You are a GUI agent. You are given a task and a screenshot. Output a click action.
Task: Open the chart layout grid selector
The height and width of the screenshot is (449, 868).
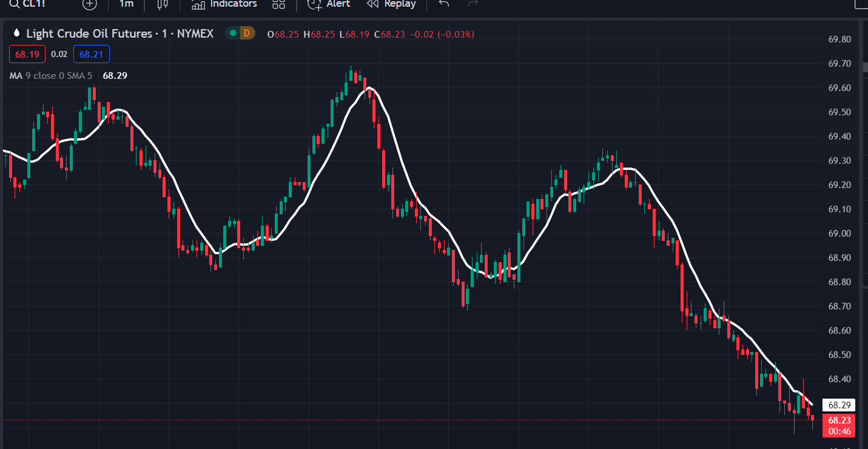pyautogui.click(x=278, y=5)
